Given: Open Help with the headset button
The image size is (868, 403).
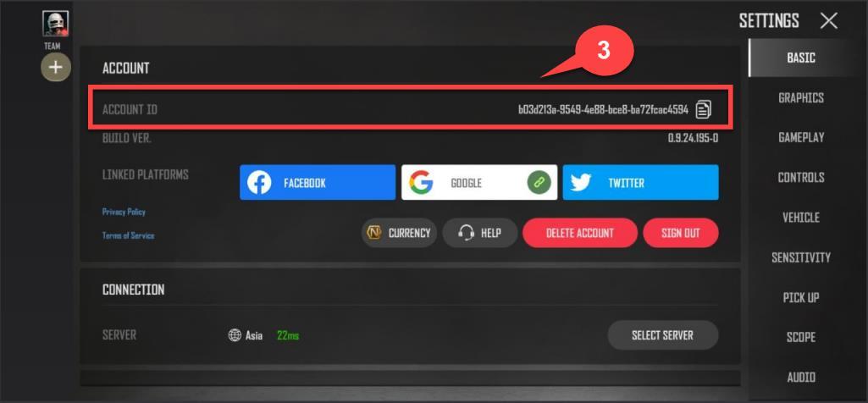Looking at the screenshot, I should point(479,233).
